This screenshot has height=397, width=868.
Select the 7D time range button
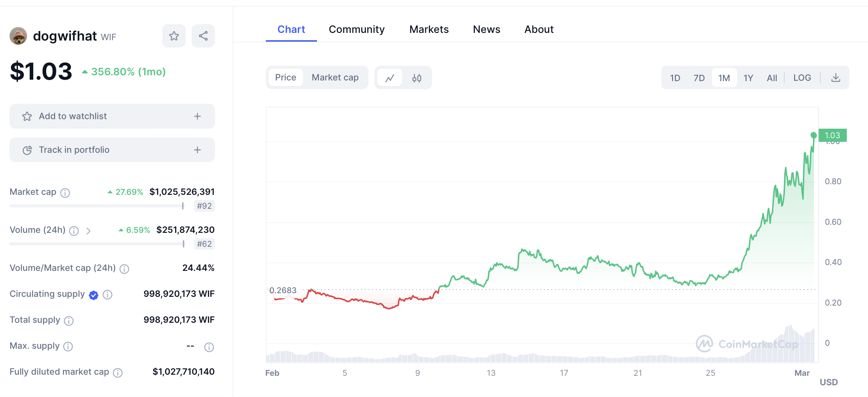[699, 78]
